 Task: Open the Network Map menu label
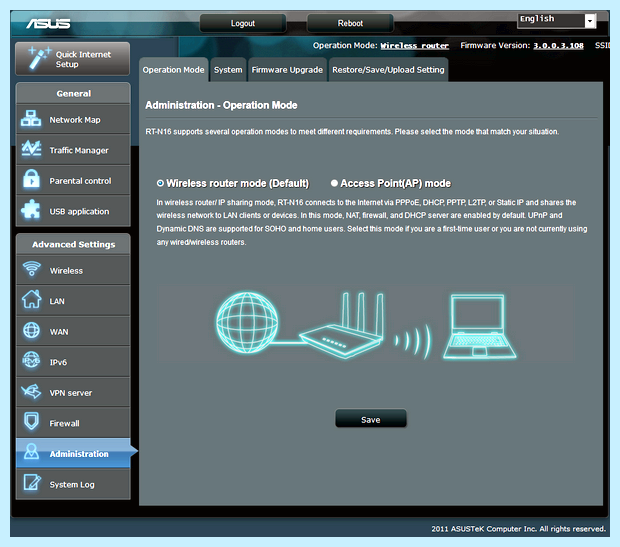pos(75,120)
